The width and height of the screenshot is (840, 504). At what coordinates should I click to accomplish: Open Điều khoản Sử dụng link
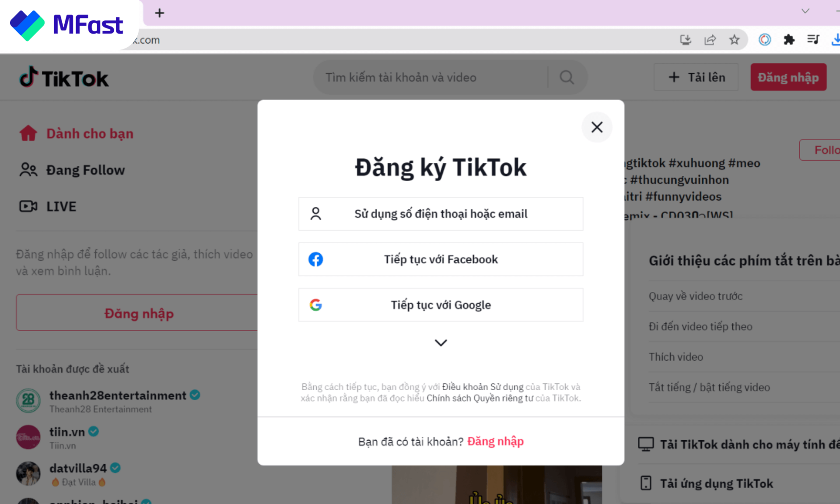(483, 387)
